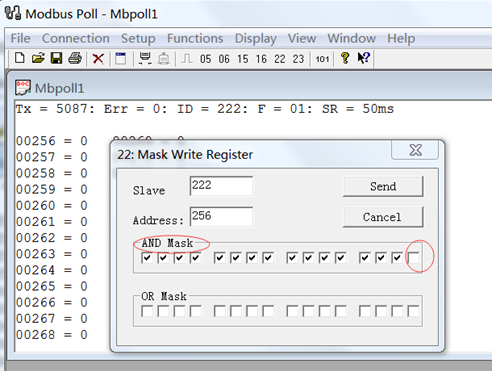This screenshot has height=371, width=493.
Task: Check the ninth OR Mask checkbox
Action: pos(292,311)
